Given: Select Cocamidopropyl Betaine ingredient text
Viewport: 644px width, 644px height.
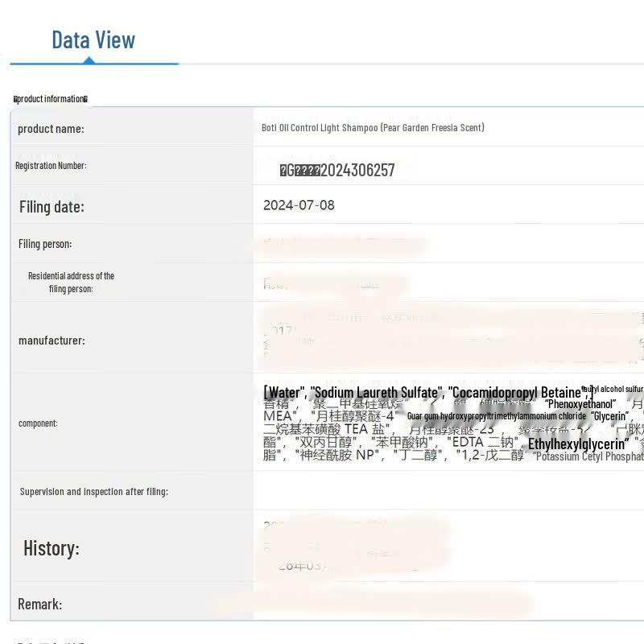Looking at the screenshot, I should coord(518,393).
